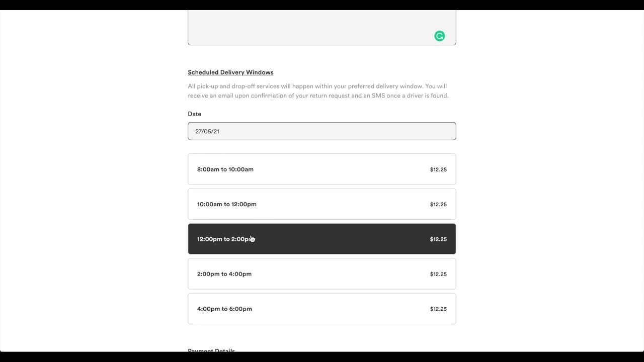The width and height of the screenshot is (644, 362).
Task: Click the Date label above the field
Action: click(194, 114)
